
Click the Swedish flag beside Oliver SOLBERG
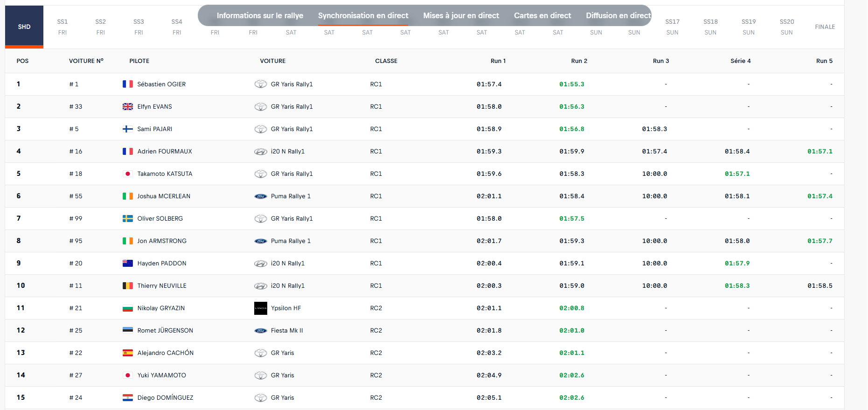coord(128,218)
